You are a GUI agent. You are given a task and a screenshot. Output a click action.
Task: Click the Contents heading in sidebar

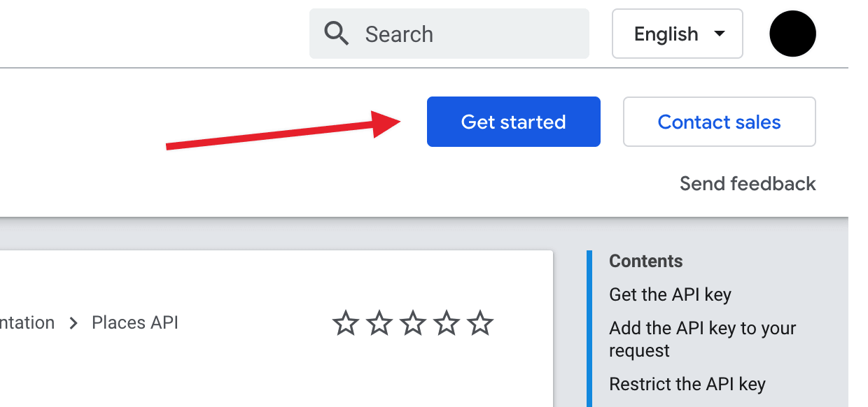pos(645,261)
